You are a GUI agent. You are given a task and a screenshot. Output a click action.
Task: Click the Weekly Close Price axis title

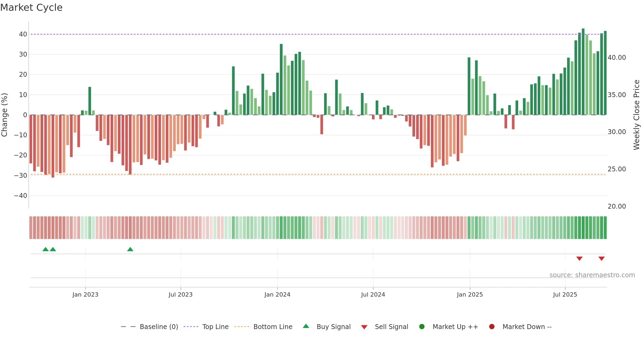coord(636,115)
